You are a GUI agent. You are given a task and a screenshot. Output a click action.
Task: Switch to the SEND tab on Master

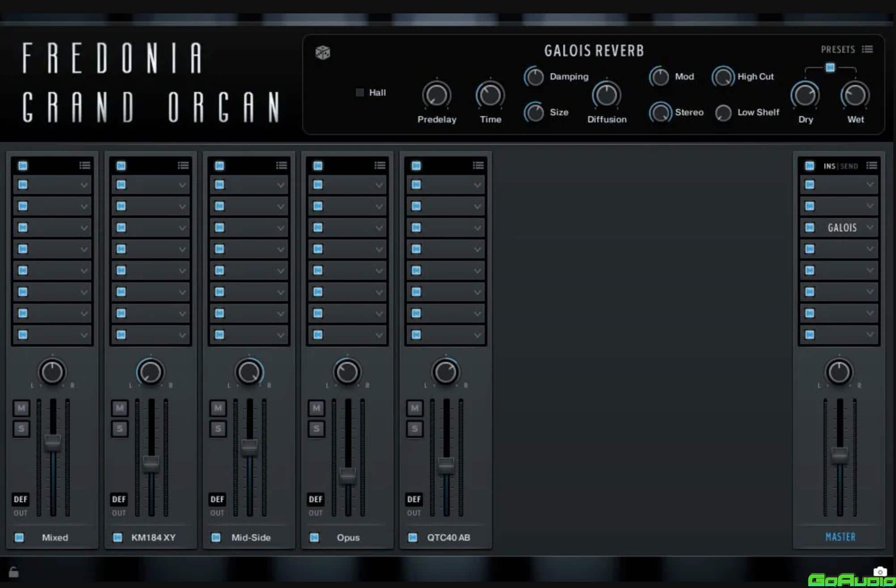point(849,166)
